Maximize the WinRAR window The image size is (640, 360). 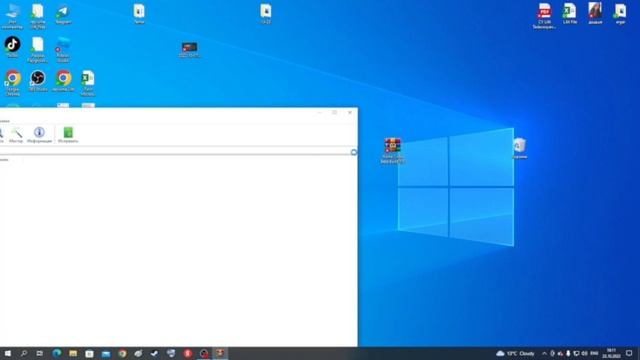pyautogui.click(x=334, y=113)
